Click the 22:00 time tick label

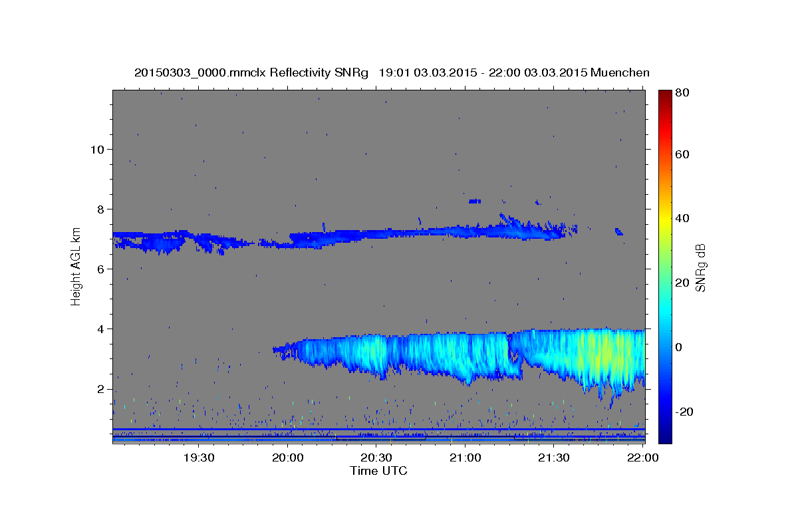tap(642, 458)
